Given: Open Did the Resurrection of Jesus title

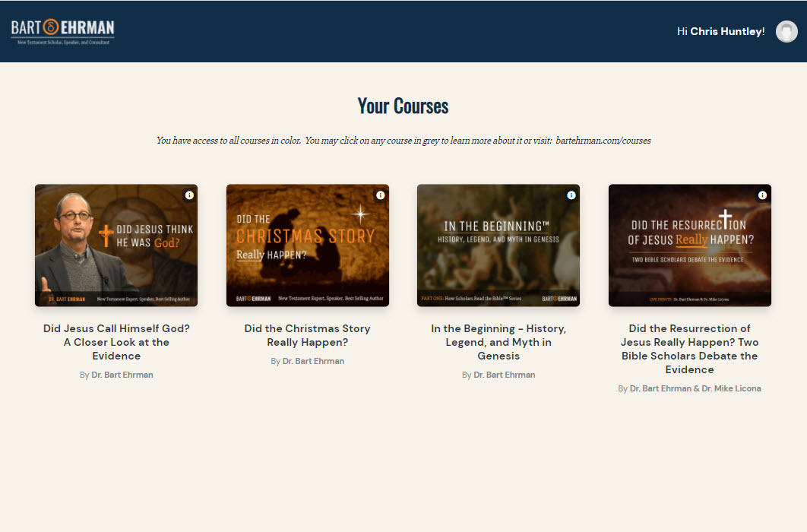Looking at the screenshot, I should tap(690, 349).
